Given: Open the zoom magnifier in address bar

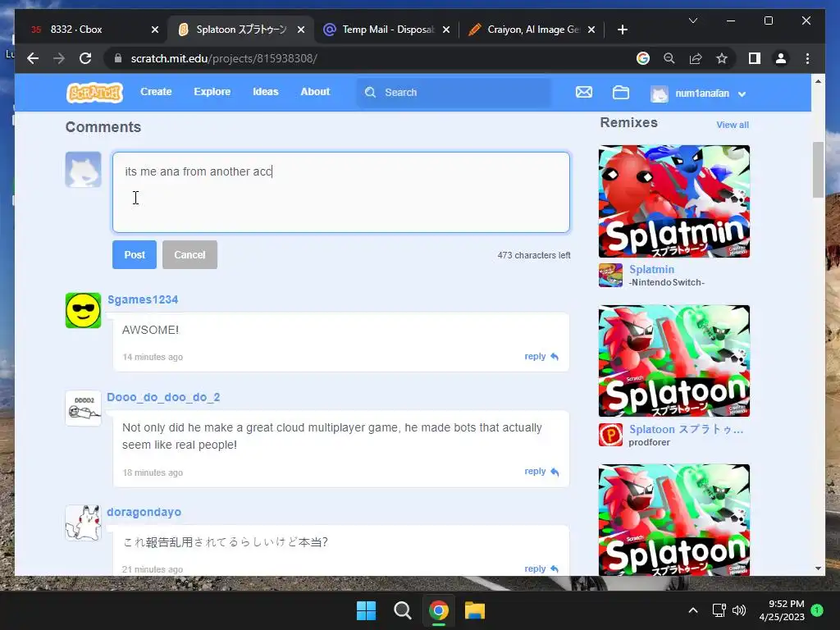Looking at the screenshot, I should tap(669, 58).
